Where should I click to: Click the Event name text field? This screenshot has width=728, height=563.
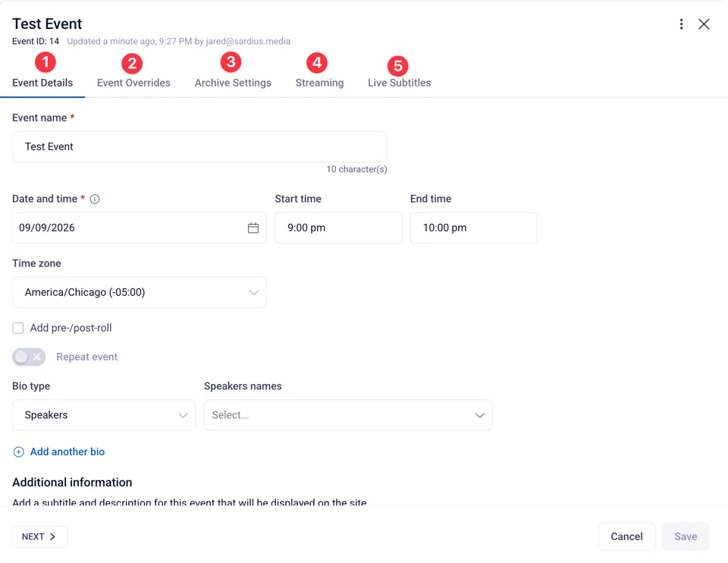point(199,146)
